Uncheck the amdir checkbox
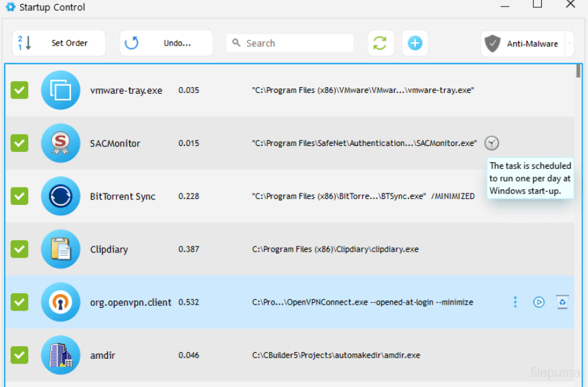Viewport: 588px width, 387px height. [19, 355]
